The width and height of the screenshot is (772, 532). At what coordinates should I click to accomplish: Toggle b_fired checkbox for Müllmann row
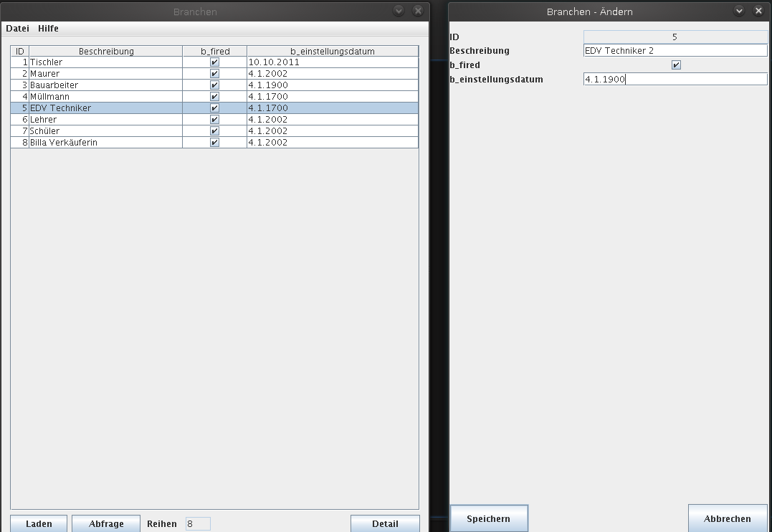pyautogui.click(x=214, y=97)
